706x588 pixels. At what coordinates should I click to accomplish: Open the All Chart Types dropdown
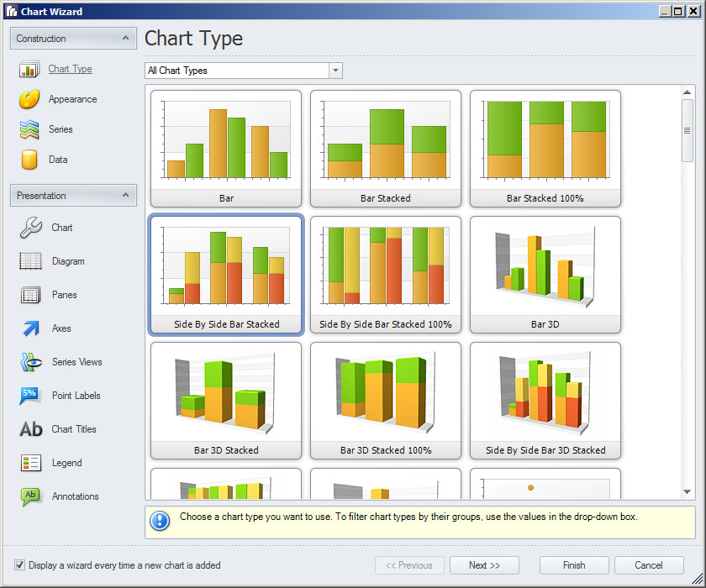(x=335, y=71)
